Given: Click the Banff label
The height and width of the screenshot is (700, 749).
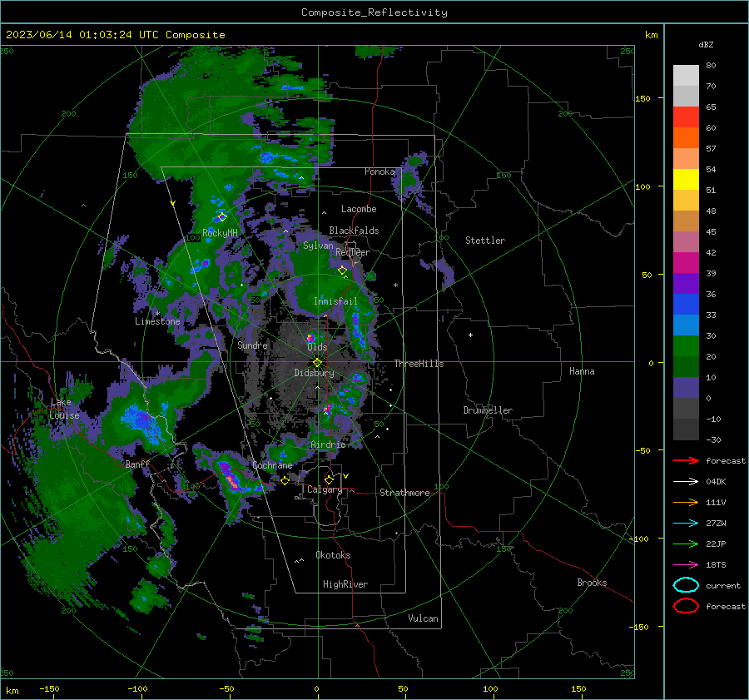Looking at the screenshot, I should (137, 464).
